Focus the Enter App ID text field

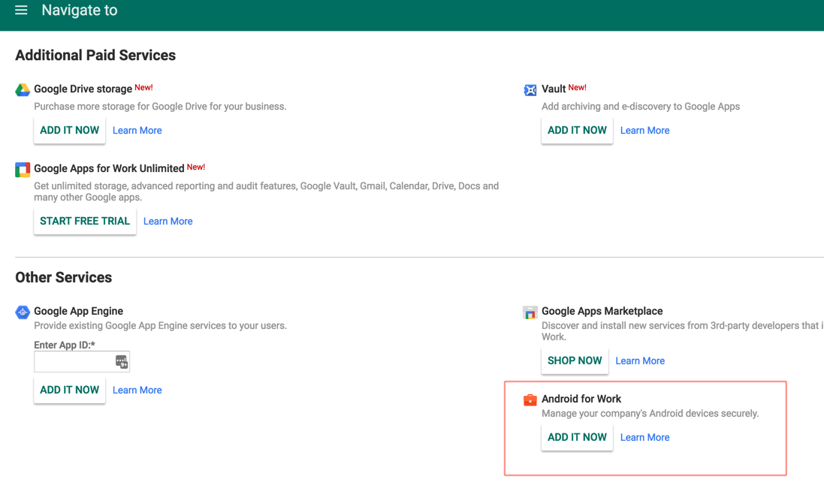(x=74, y=362)
